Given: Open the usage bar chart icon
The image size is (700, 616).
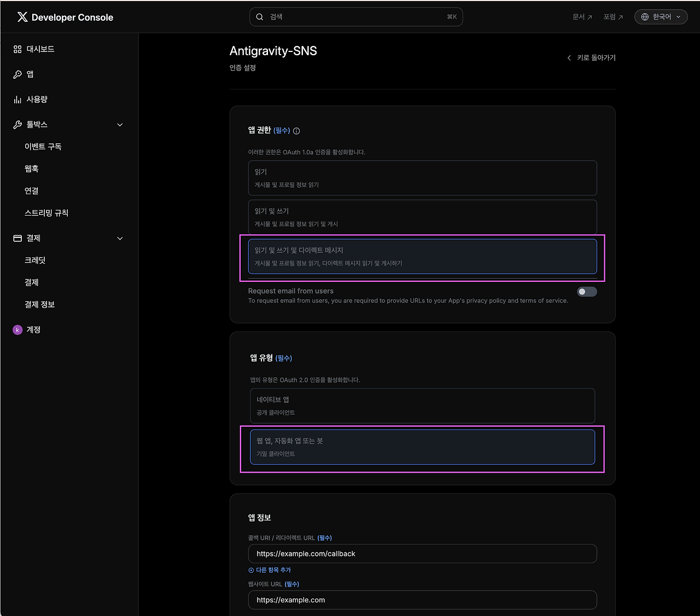Looking at the screenshot, I should coord(17,100).
